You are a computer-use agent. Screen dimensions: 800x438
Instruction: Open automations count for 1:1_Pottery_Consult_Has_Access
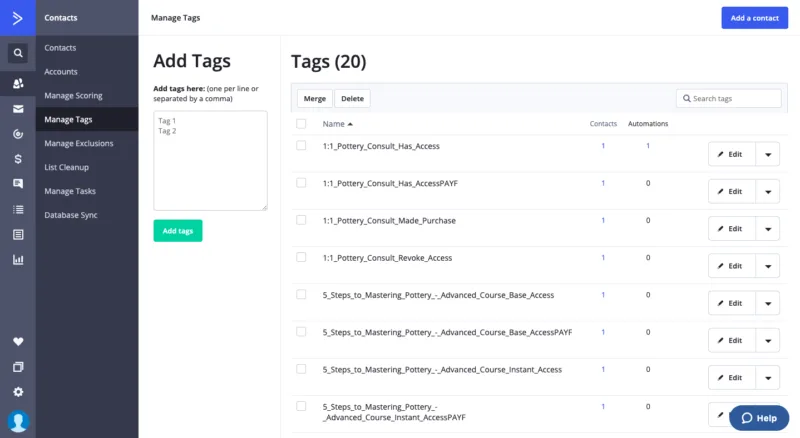pos(648,146)
